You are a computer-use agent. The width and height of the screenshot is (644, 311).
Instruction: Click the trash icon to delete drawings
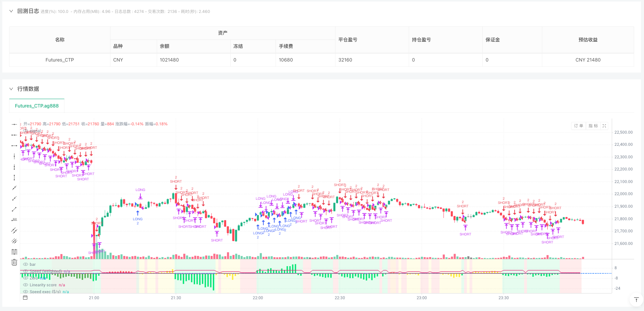point(14,262)
